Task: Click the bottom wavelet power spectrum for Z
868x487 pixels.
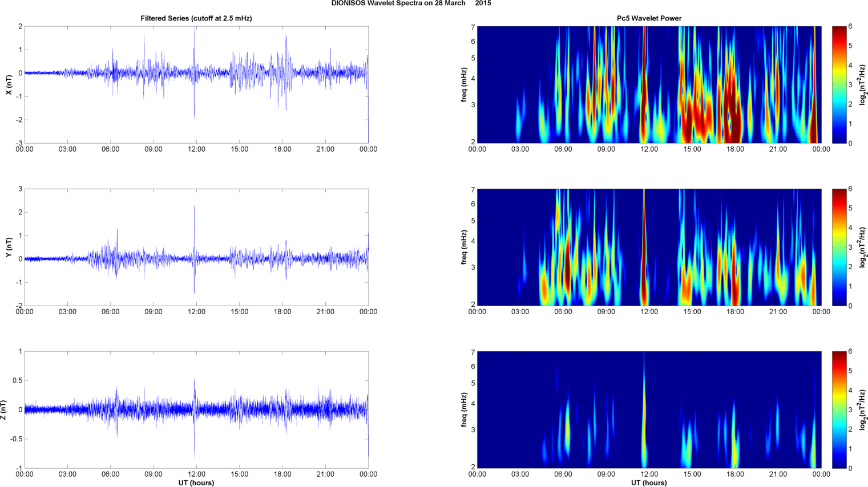Action: [x=649, y=409]
